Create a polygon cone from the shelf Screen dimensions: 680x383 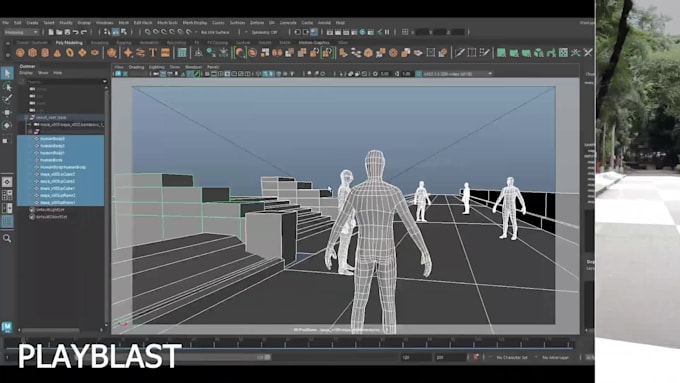point(57,53)
